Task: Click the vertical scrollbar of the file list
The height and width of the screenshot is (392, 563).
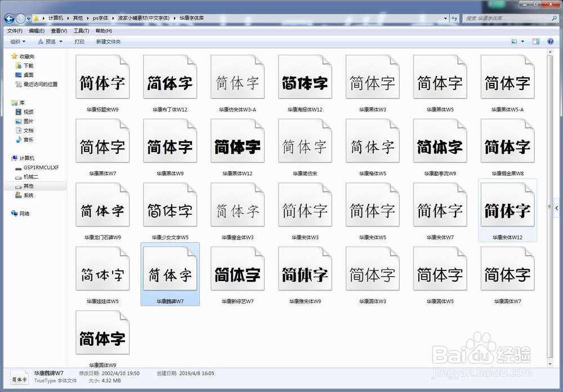Action: (550, 208)
